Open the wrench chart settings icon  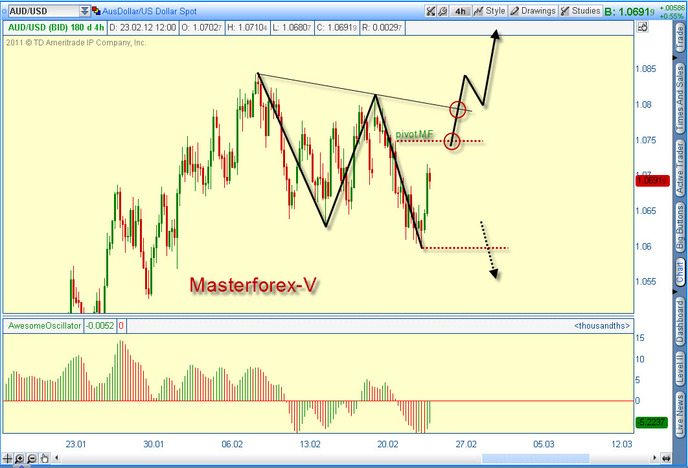(x=442, y=11)
